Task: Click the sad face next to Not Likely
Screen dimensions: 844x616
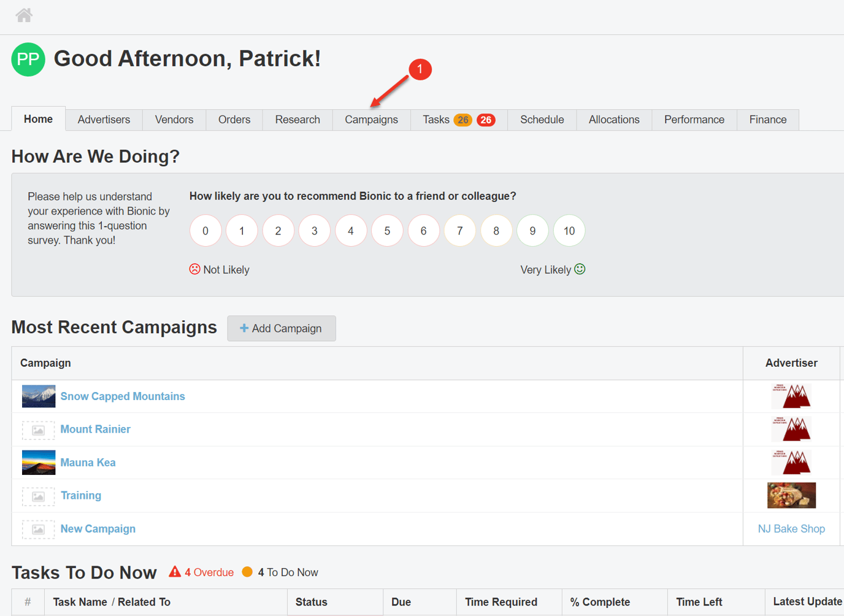Action: (194, 269)
